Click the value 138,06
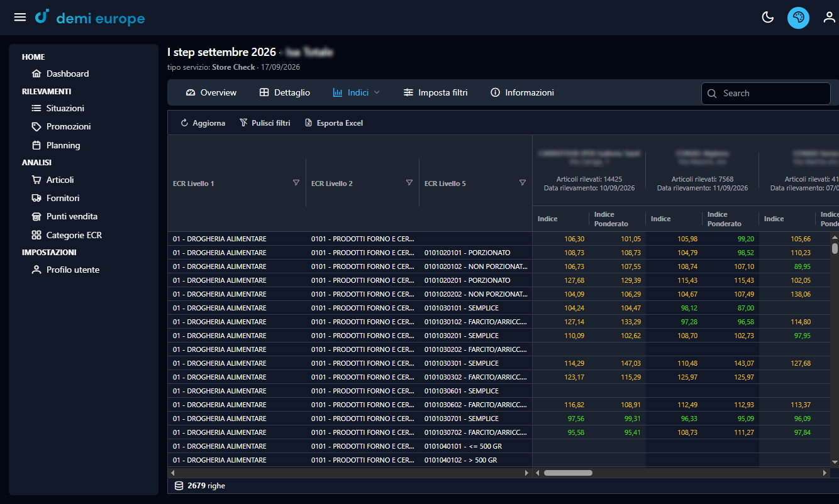The width and height of the screenshot is (839, 504). click(x=801, y=294)
